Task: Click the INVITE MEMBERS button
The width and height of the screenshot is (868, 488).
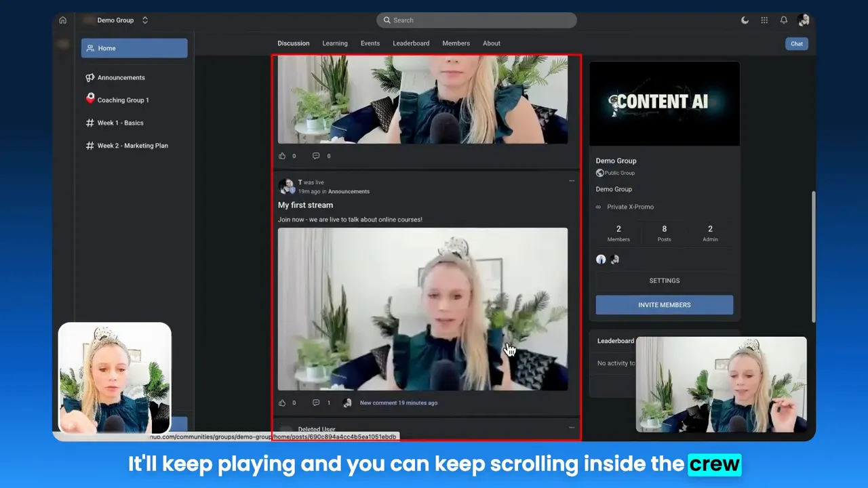Action: coord(665,305)
